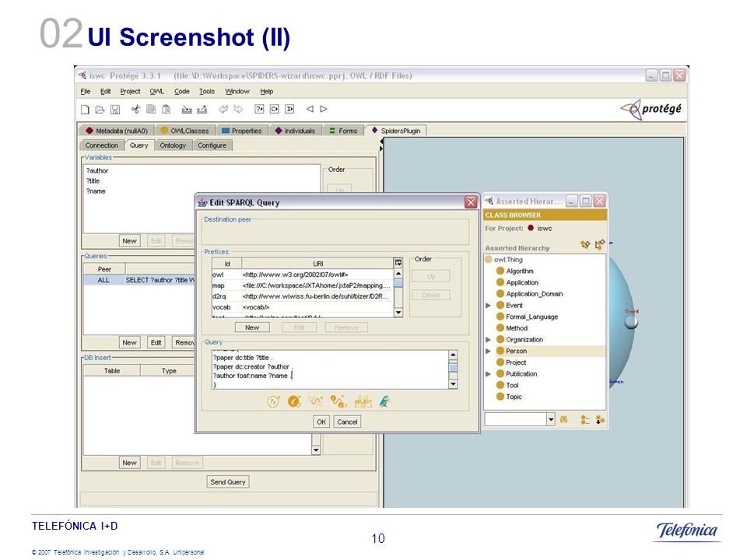Click the Undo toolbar icon
The width and height of the screenshot is (747, 560).
click(223, 110)
